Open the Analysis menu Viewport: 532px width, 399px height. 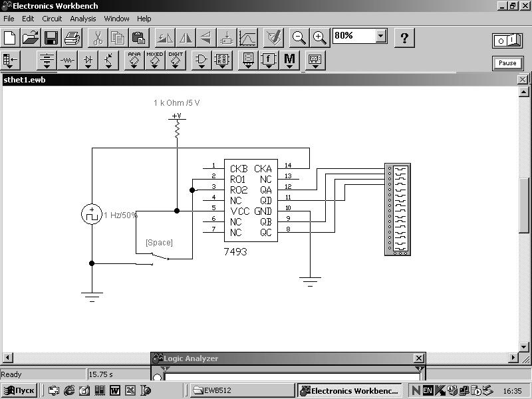point(82,19)
